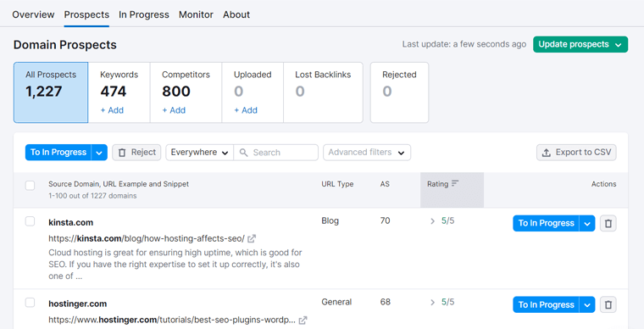The height and width of the screenshot is (329, 644).
Task: Select the Competitors 800 card
Action: pyautogui.click(x=186, y=92)
